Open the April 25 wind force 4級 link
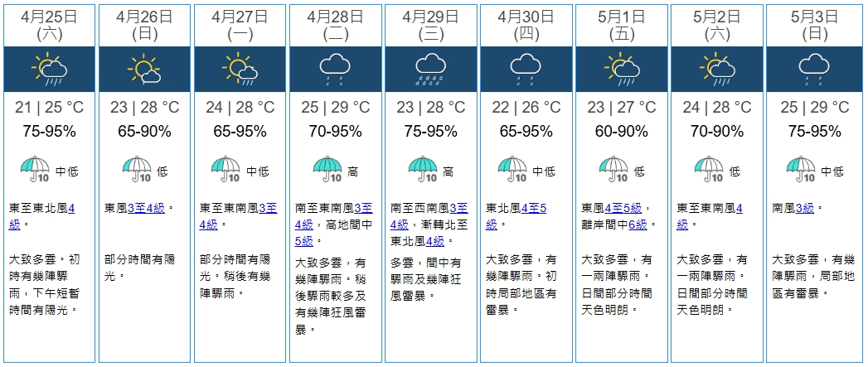Image resolution: width=868 pixels, height=367 pixels. 71,208
